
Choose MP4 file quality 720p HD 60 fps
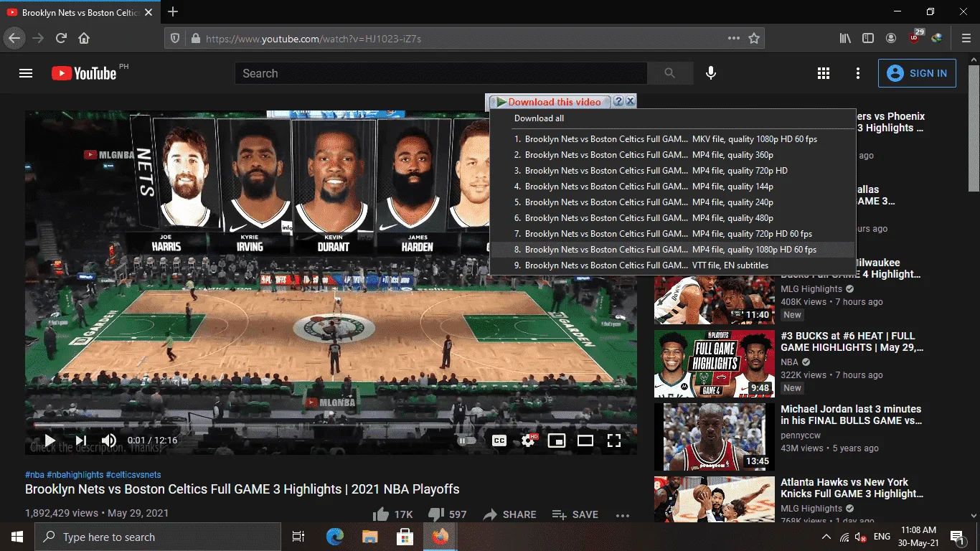pyautogui.click(x=673, y=234)
